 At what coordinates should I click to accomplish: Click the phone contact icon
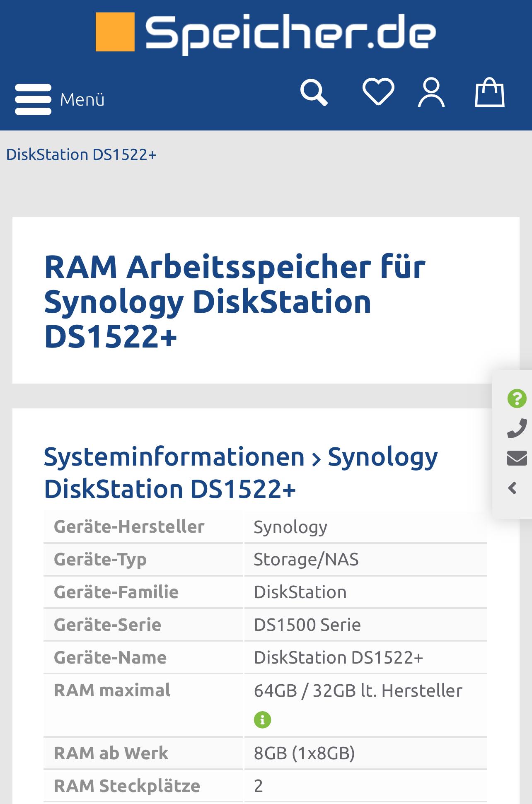[x=517, y=428]
